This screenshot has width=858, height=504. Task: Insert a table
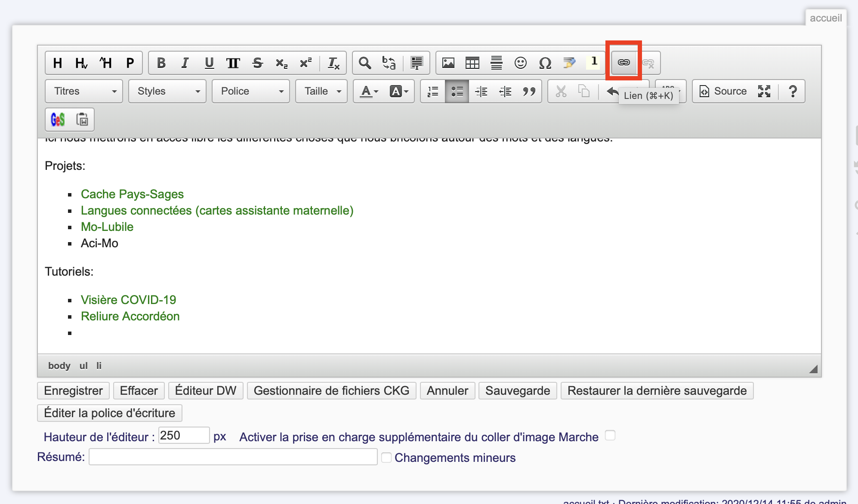coord(472,63)
